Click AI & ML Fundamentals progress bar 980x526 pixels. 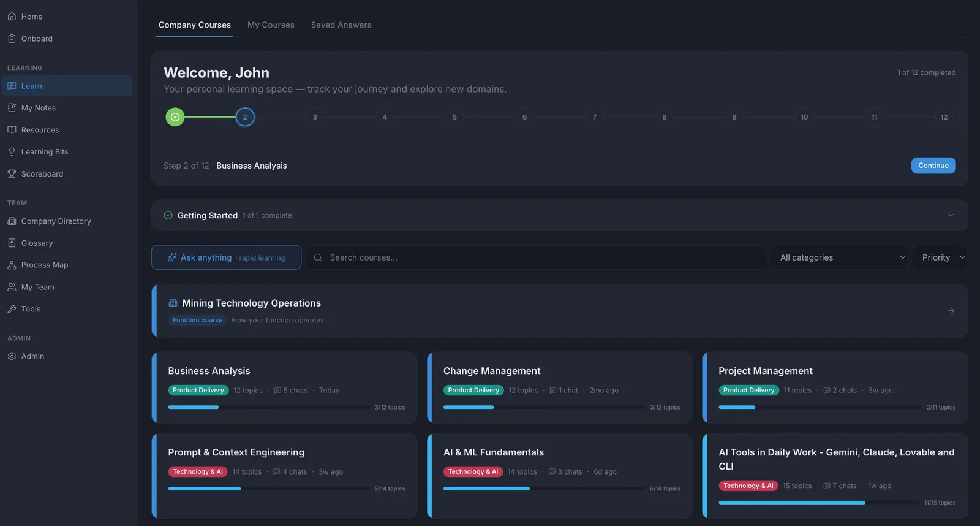coord(544,489)
